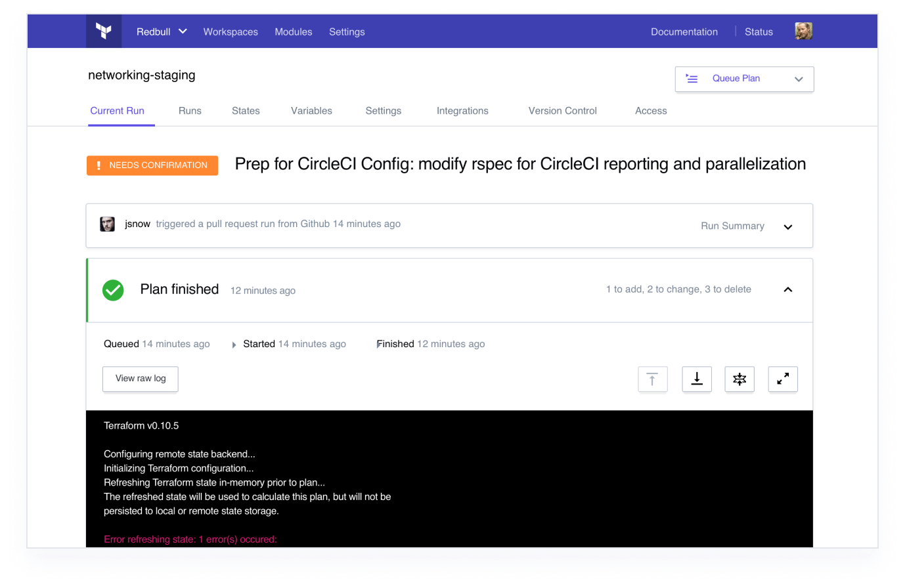Image resolution: width=905 pixels, height=588 pixels.
Task: Jump to top of log output
Action: [653, 379]
